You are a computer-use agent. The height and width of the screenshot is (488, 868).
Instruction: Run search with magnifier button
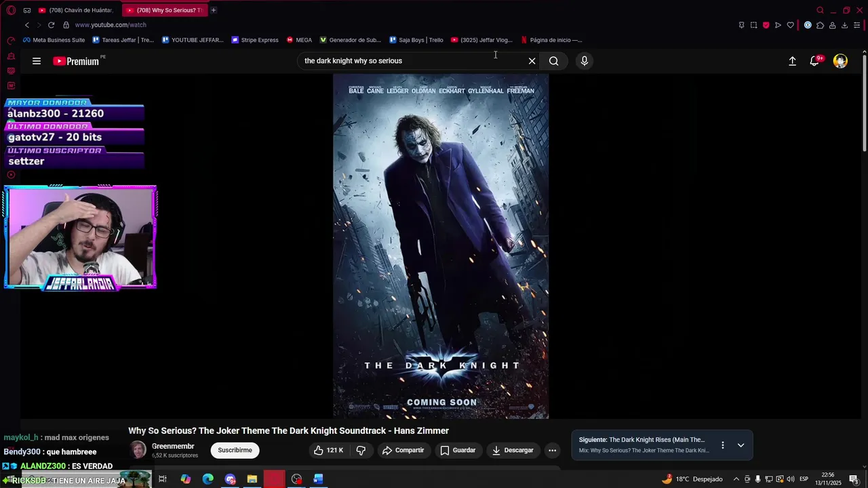[554, 61]
